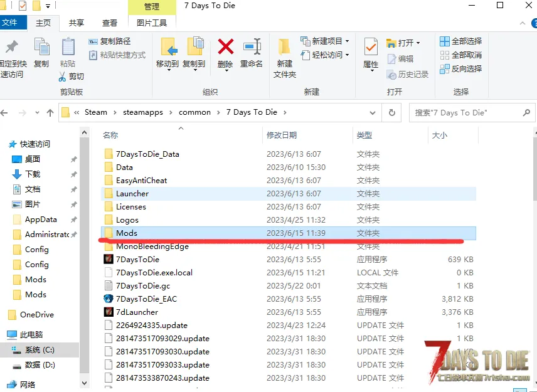Click the title bar properties checkmark icon

pyautogui.click(x=23, y=6)
